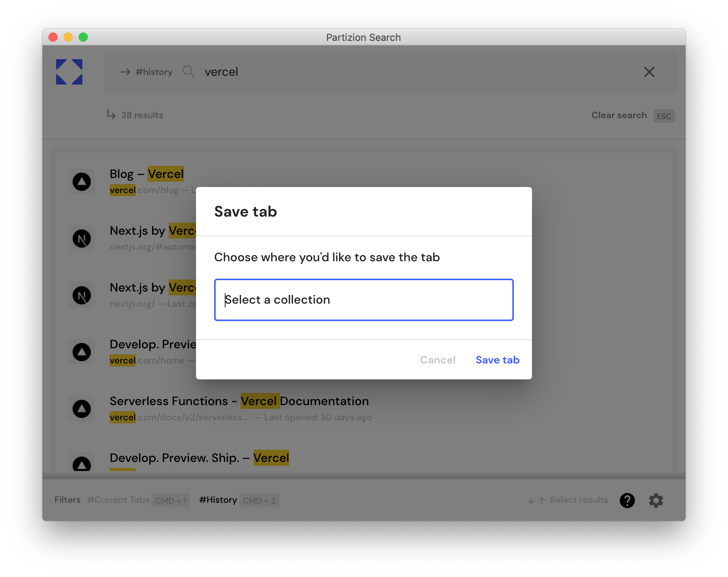Open the Next.js result with nextjs.org/ URL
The height and width of the screenshot is (577, 728).
(153, 288)
